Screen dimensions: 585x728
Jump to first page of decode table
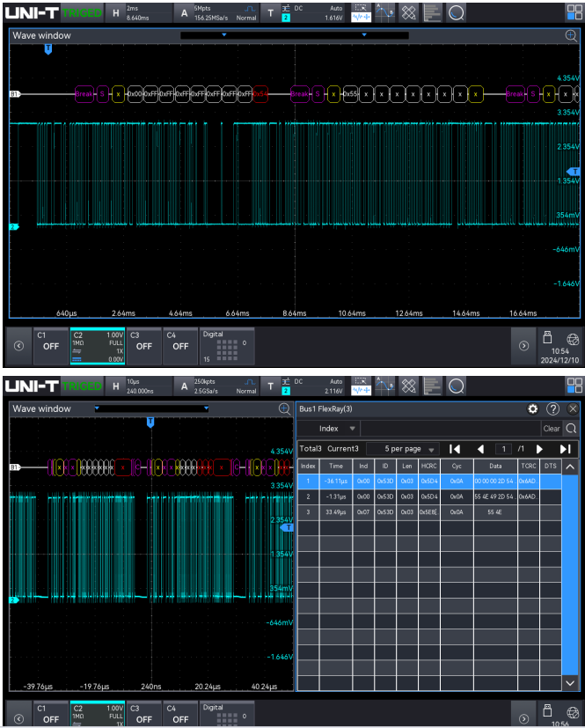click(x=455, y=448)
